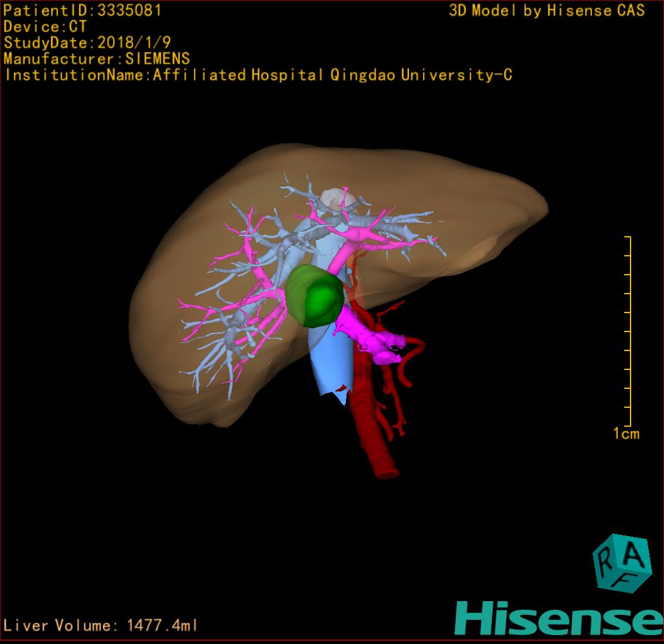Click the Hisense logo
Viewport: 664px width, 644px height.
coord(559,618)
